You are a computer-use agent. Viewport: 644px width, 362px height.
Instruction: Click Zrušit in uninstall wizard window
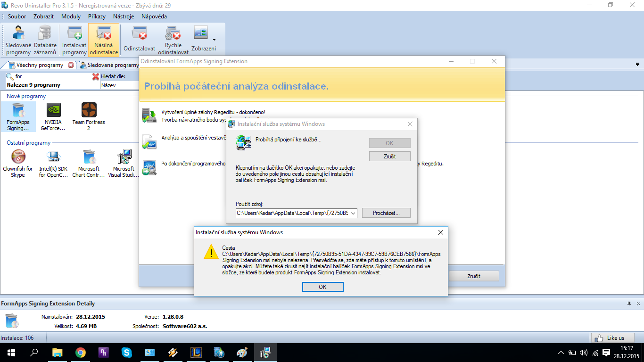pyautogui.click(x=475, y=276)
